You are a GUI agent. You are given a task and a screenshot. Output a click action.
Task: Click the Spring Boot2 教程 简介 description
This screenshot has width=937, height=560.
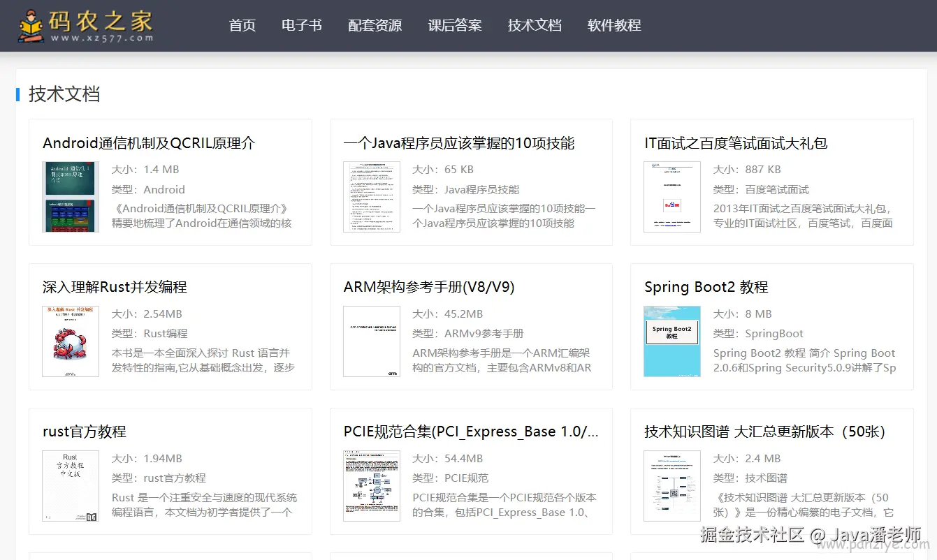pos(804,360)
